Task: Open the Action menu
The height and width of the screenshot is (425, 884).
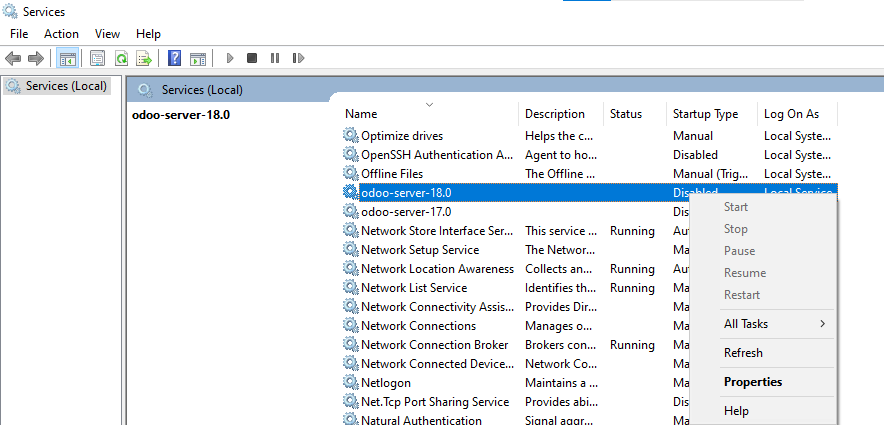Action: (61, 34)
